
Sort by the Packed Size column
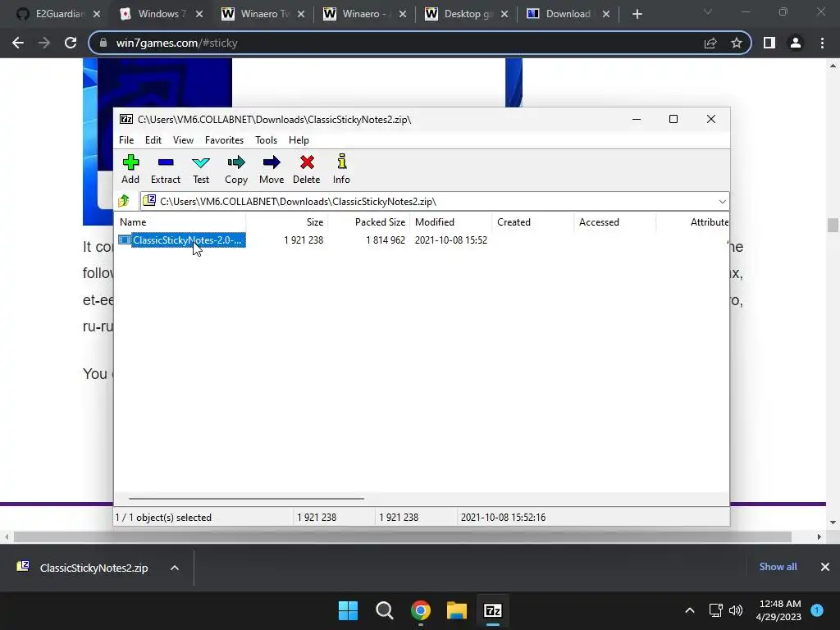point(369,221)
